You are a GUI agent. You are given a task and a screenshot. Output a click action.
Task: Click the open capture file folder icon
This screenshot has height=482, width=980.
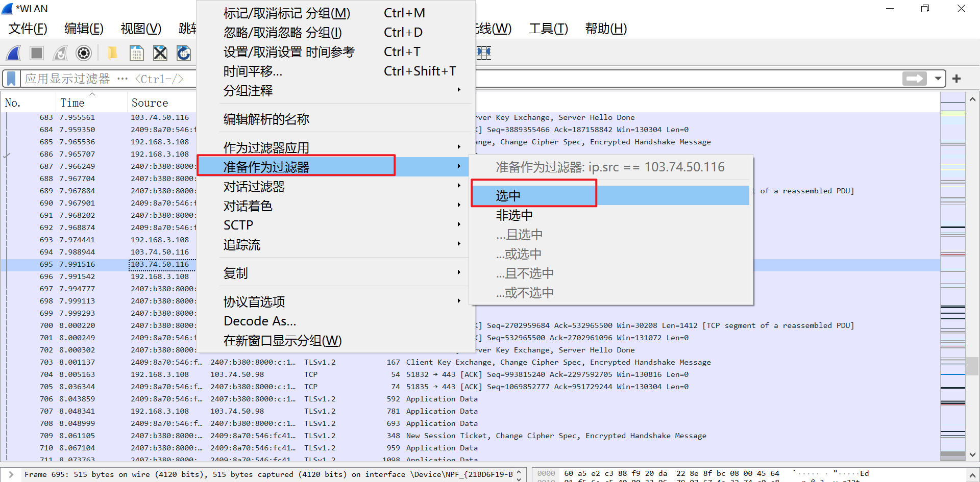pyautogui.click(x=112, y=53)
